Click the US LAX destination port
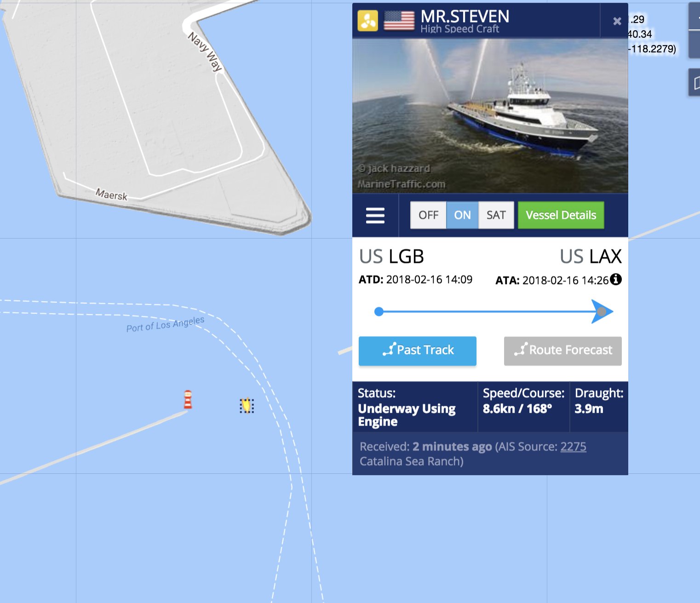The width and height of the screenshot is (700, 603). click(591, 256)
